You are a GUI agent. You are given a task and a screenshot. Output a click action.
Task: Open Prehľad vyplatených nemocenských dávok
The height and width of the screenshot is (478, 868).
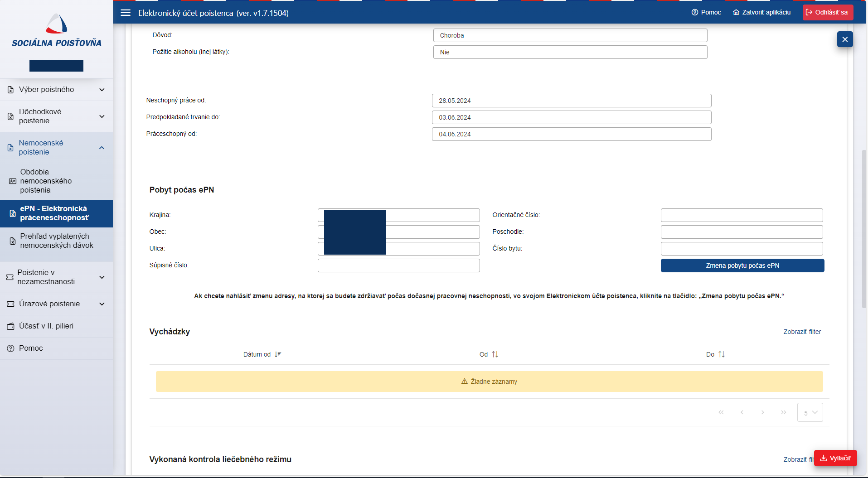[56, 241]
